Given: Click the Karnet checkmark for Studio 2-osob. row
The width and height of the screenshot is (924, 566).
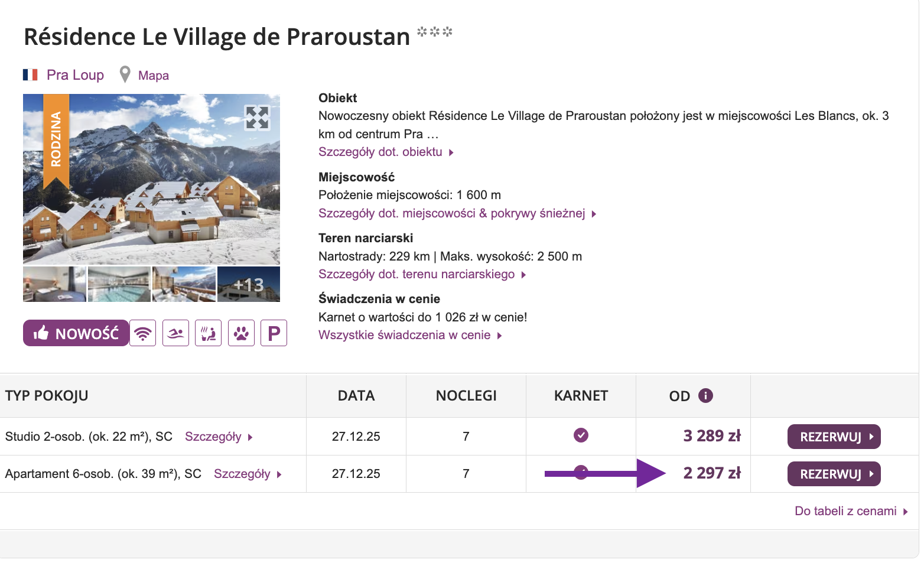Looking at the screenshot, I should coord(581,435).
